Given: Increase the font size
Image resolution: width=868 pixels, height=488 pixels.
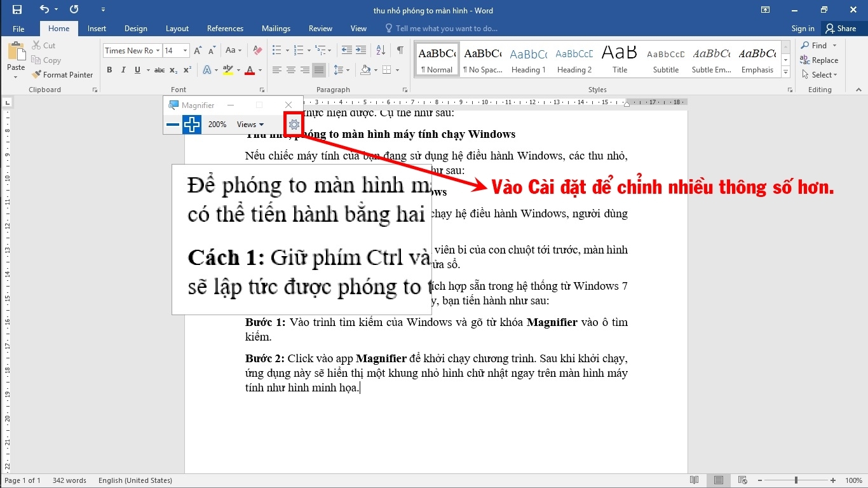Looking at the screenshot, I should pos(198,50).
